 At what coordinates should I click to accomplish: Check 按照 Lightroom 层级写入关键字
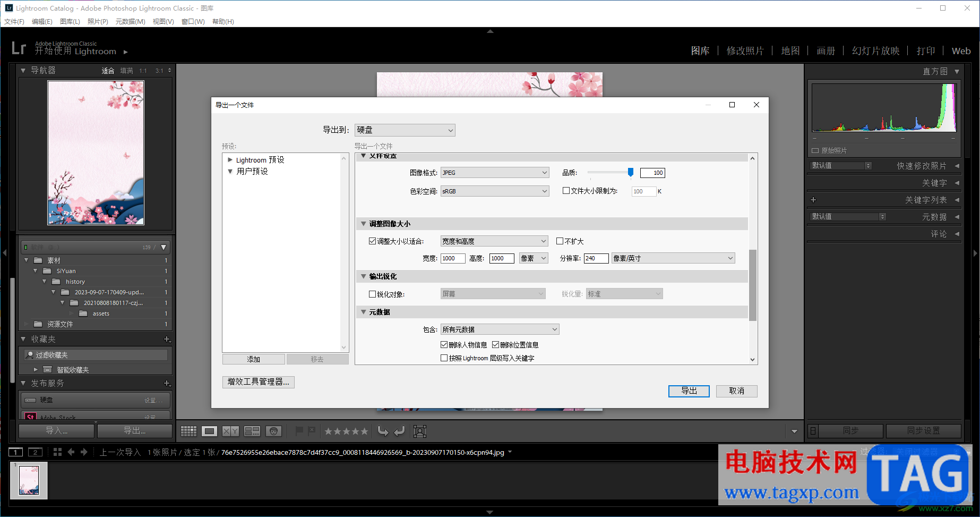444,358
